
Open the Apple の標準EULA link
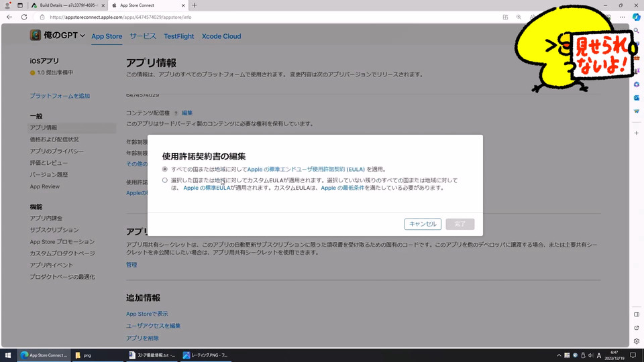coord(207,188)
